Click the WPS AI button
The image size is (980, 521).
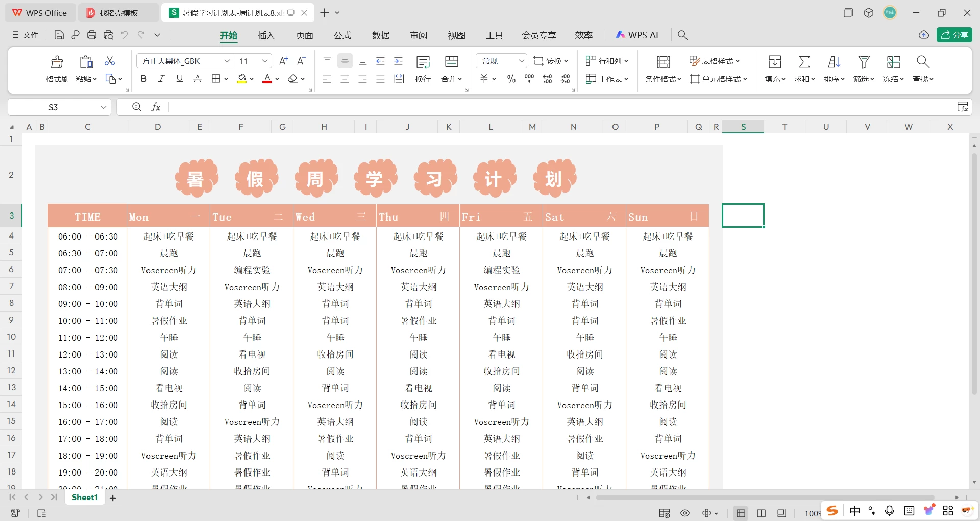(x=637, y=35)
